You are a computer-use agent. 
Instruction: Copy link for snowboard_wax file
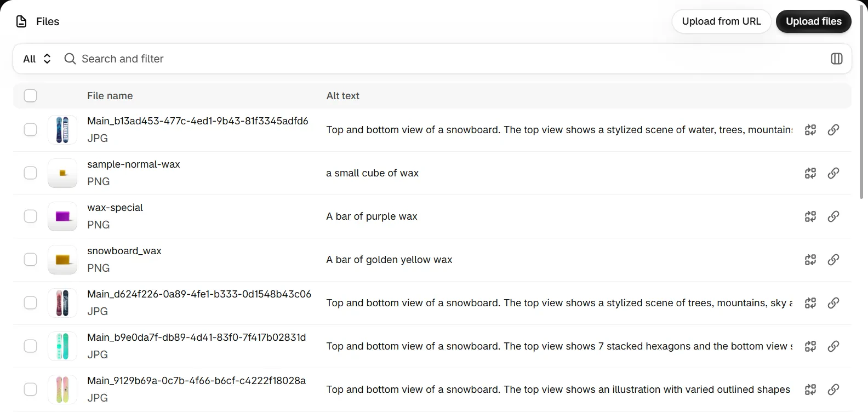pos(833,260)
